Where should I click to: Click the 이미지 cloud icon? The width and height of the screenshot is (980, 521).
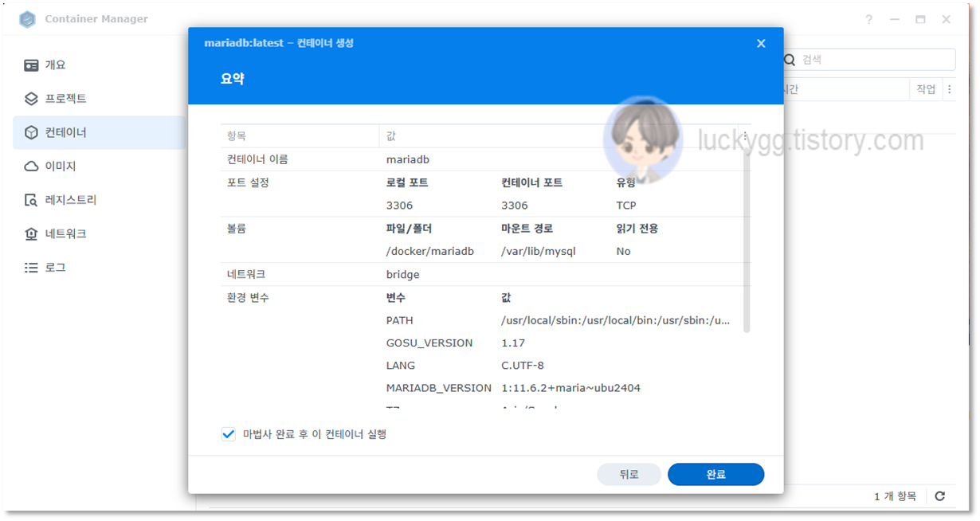coord(31,166)
